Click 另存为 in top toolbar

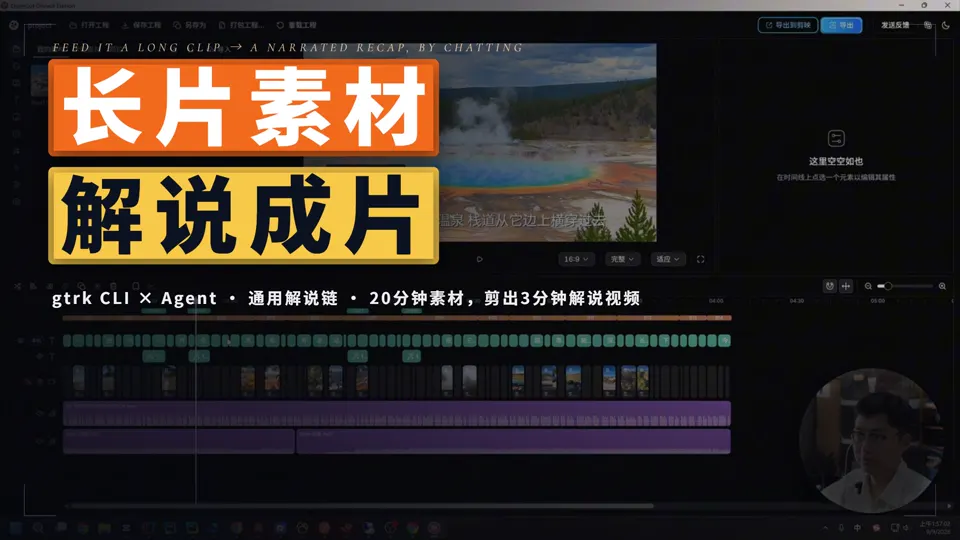190,25
